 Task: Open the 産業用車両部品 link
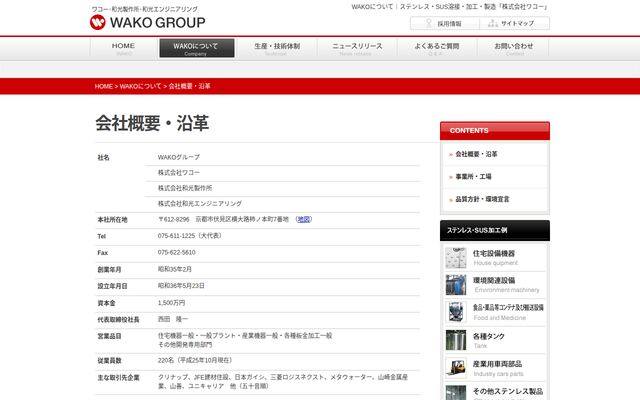pos(498,368)
